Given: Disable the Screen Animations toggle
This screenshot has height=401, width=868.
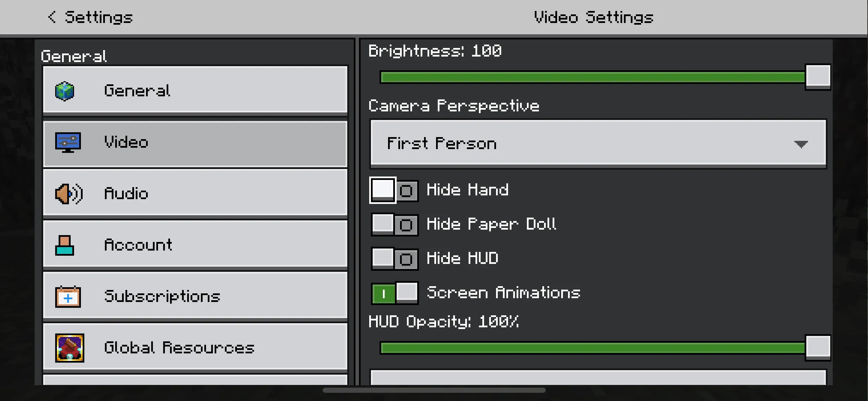Looking at the screenshot, I should coord(394,293).
